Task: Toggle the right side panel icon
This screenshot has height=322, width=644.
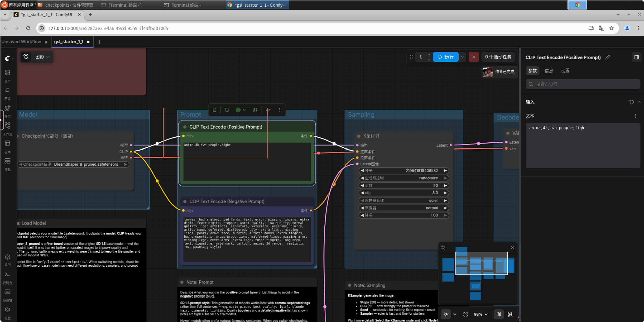Action: pos(636,57)
